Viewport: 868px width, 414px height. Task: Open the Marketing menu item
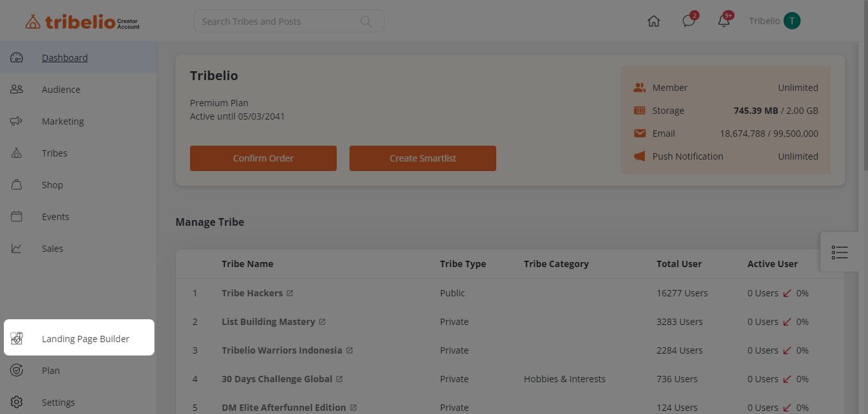[78, 121]
